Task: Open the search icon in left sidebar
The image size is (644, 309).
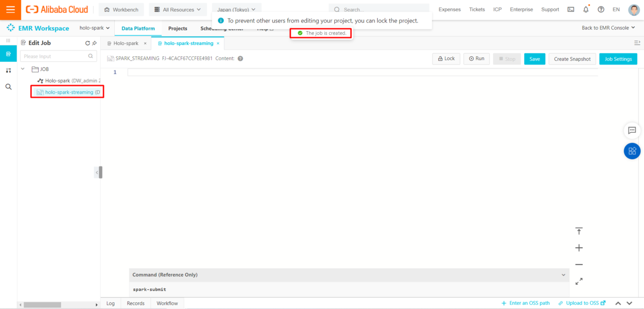Action: tap(8, 87)
